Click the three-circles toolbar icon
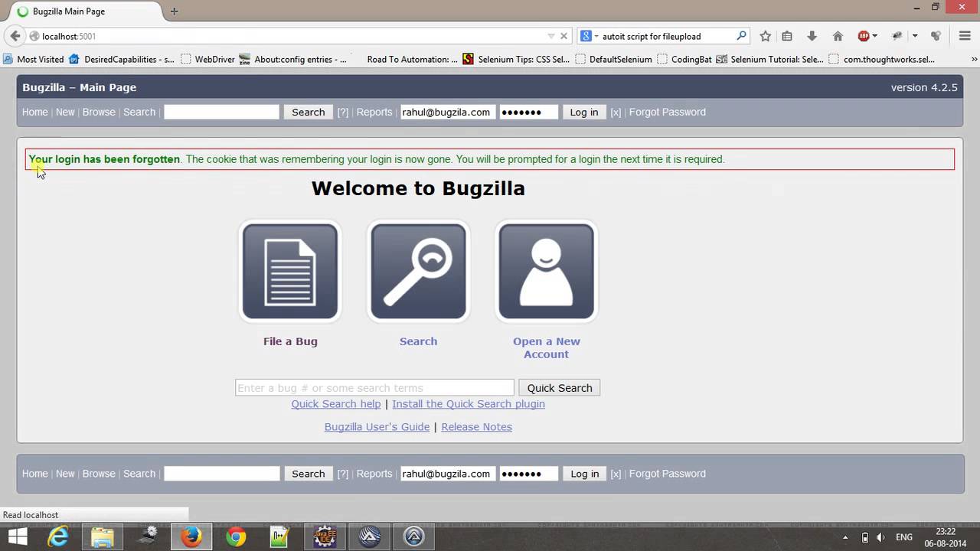980x551 pixels. [x=936, y=36]
